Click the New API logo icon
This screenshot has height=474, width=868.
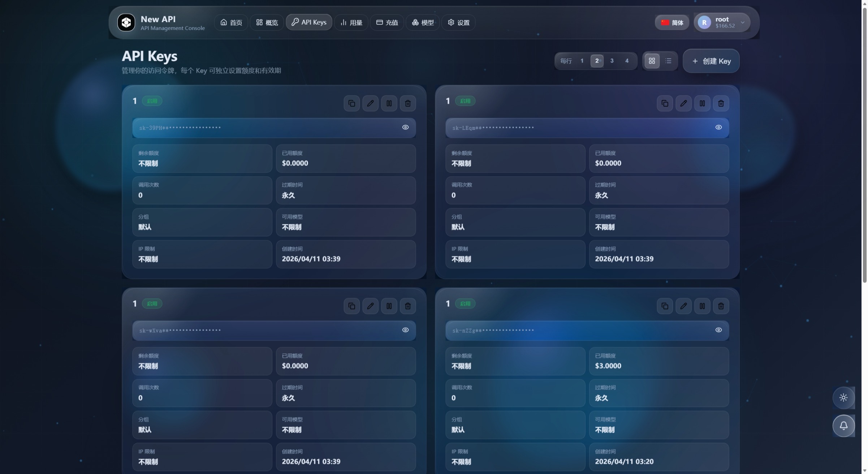[x=126, y=22]
